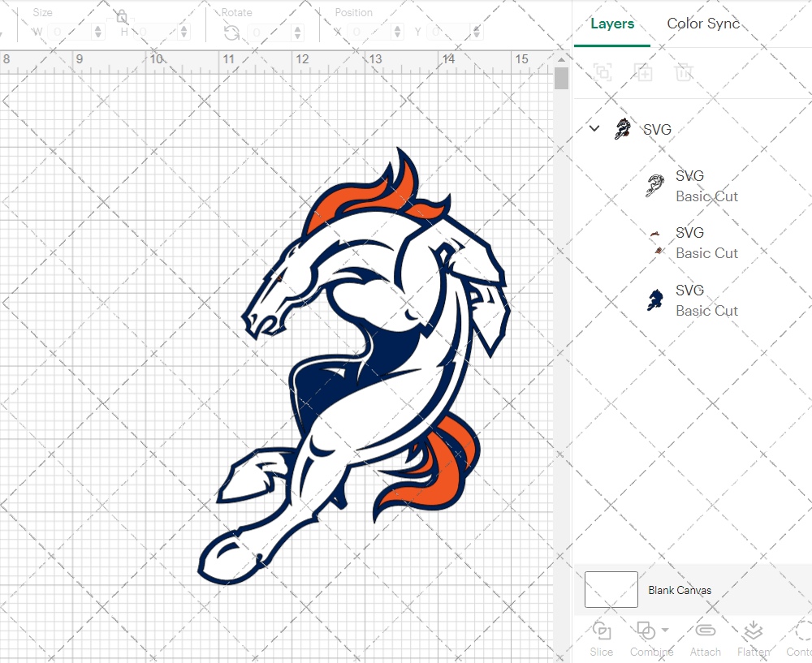The width and height of the screenshot is (812, 663).
Task: Click the Rotate icon
Action: [x=231, y=32]
